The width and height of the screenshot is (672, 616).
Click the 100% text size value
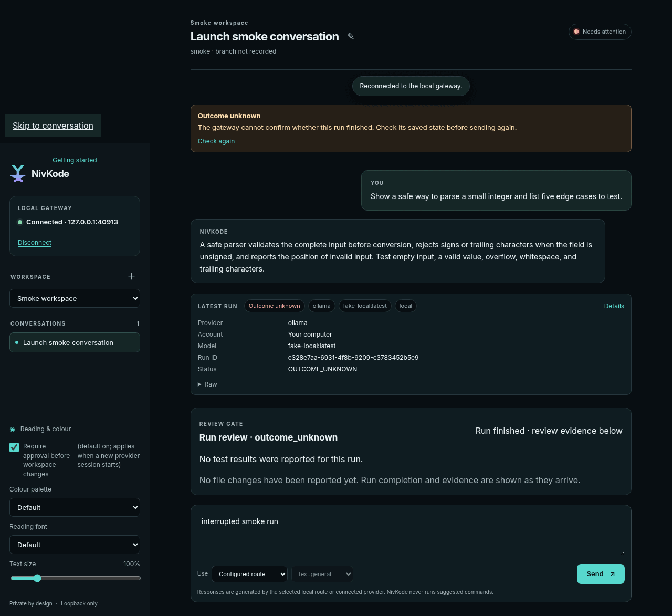[x=132, y=564]
